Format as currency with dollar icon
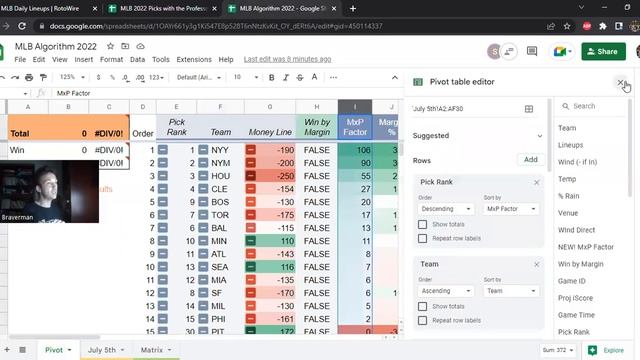 click(98, 77)
